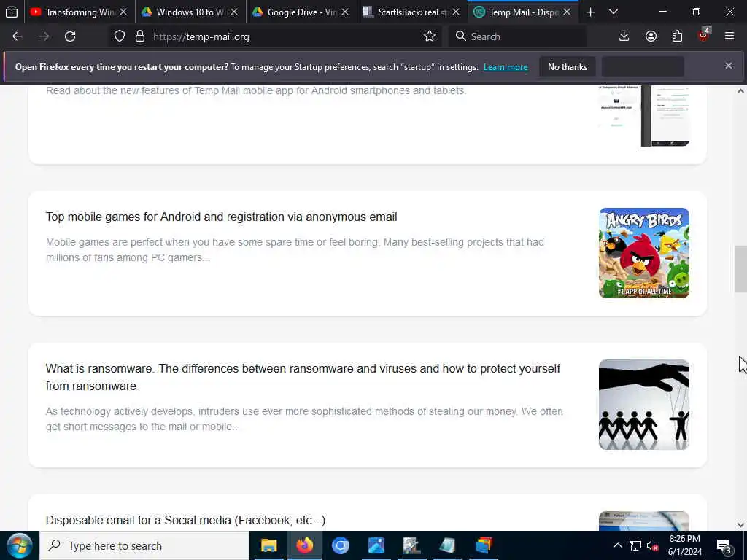Open the blue picture taskbar app
Viewport: 747px width, 560px height.
376,545
